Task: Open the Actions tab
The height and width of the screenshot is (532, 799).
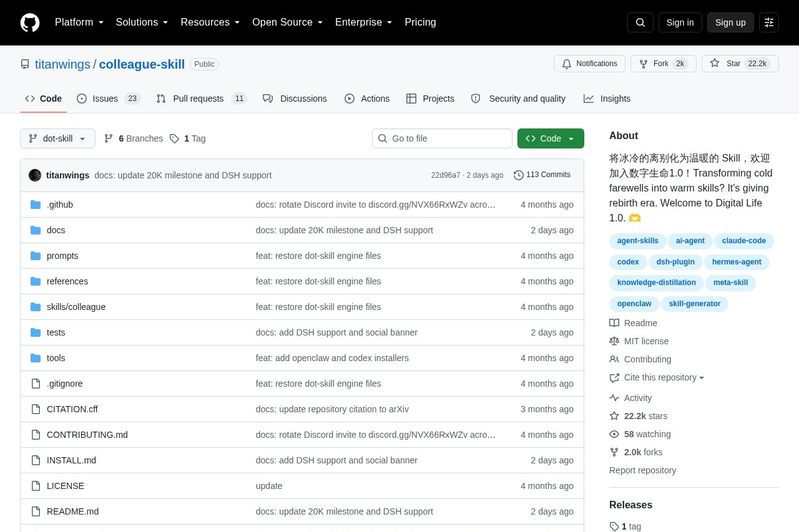Action: pyautogui.click(x=367, y=99)
